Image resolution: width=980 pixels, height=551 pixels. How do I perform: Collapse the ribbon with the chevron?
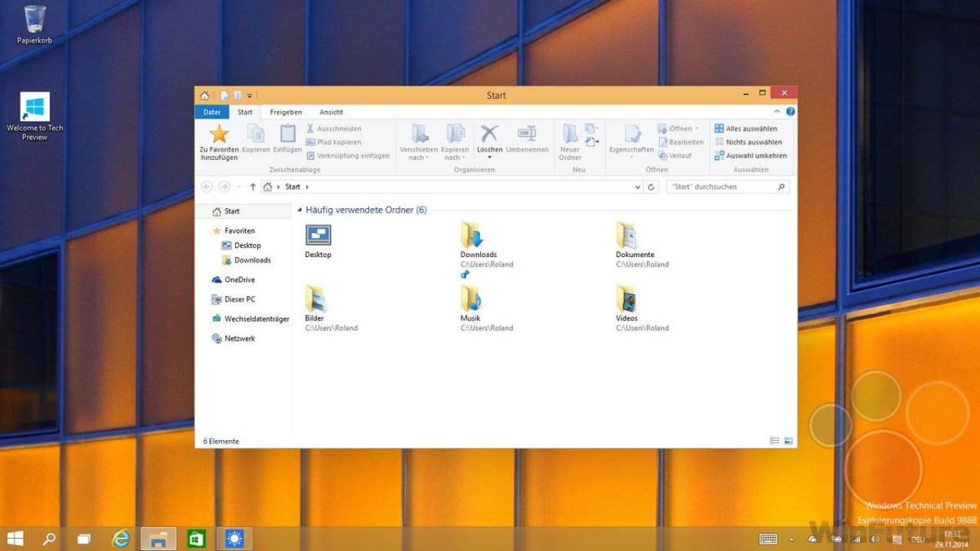coord(779,112)
